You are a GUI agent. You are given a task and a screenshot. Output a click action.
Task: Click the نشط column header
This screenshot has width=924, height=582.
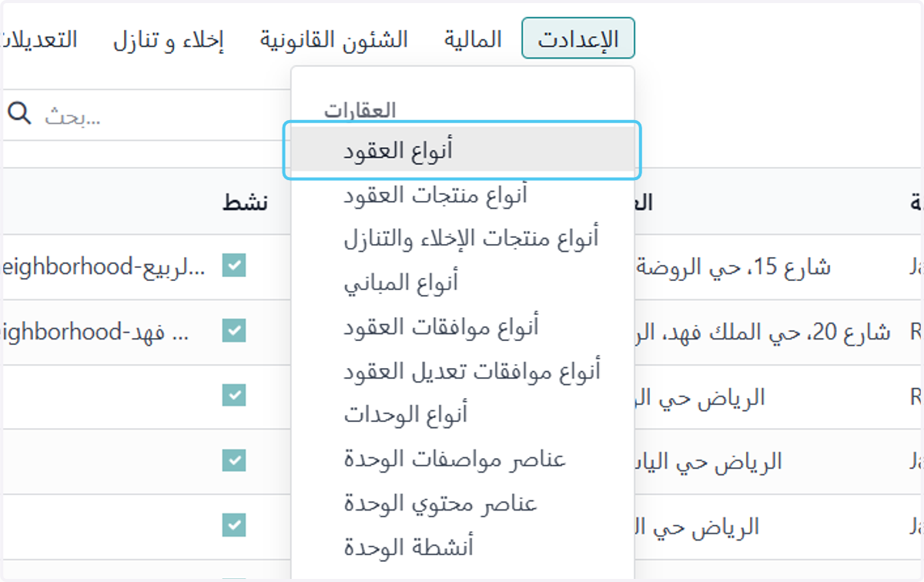[x=246, y=202]
